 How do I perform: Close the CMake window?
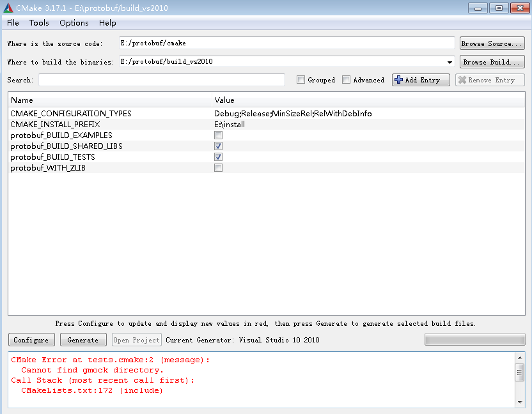(520, 8)
